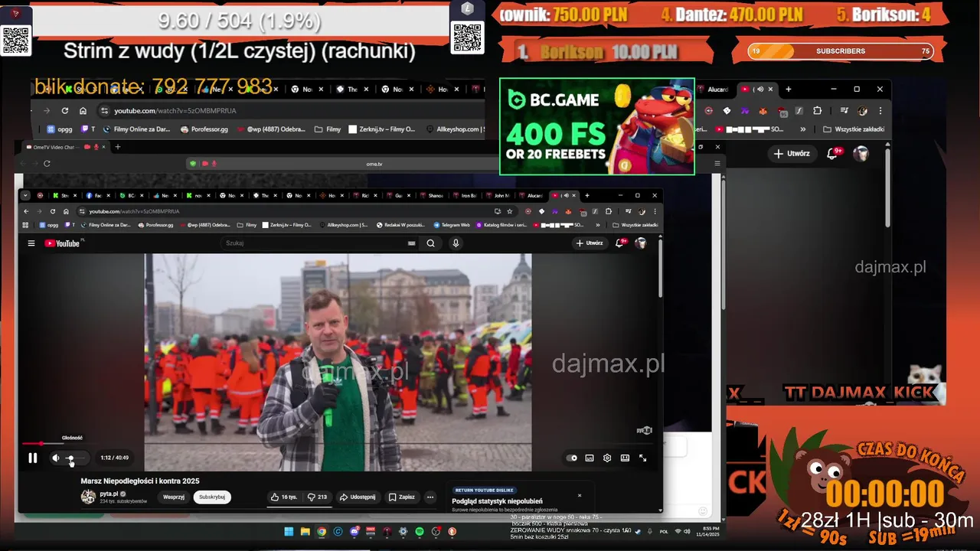Screen dimensions: 980x551
Task: Go to the YouTube home logo
Action: tap(62, 243)
